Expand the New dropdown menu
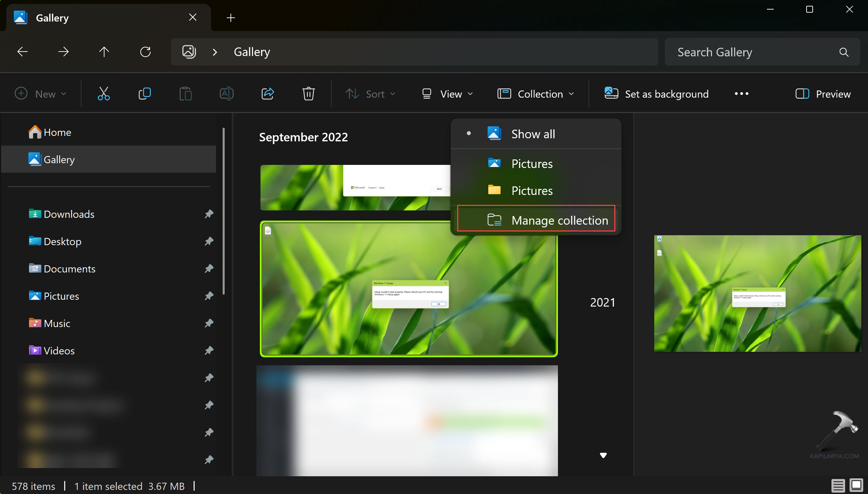The width and height of the screenshot is (868, 494). click(41, 94)
